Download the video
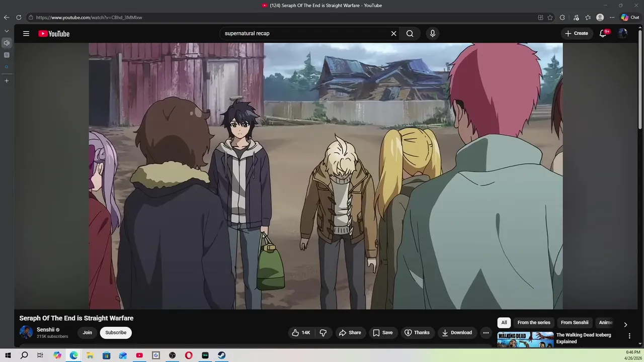The image size is (644, 362). tap(457, 333)
